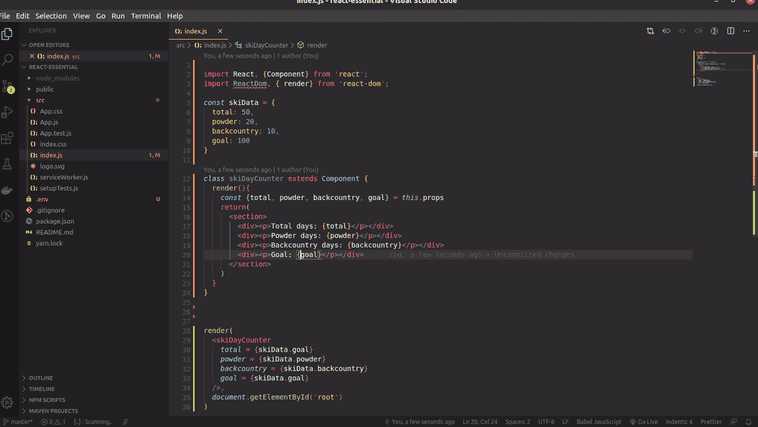
Task: Split the editor to the right
Action: pyautogui.click(x=730, y=31)
